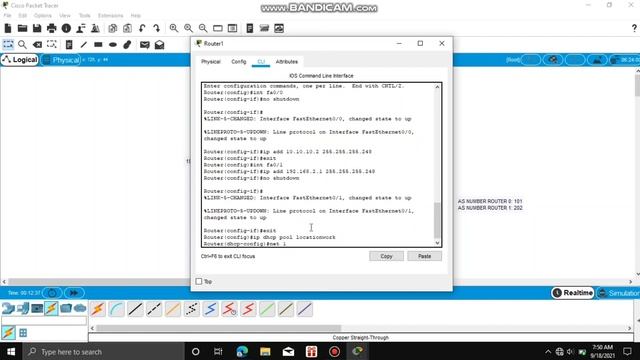
Task: Select the CLI tab in Router1
Action: pos(261,62)
